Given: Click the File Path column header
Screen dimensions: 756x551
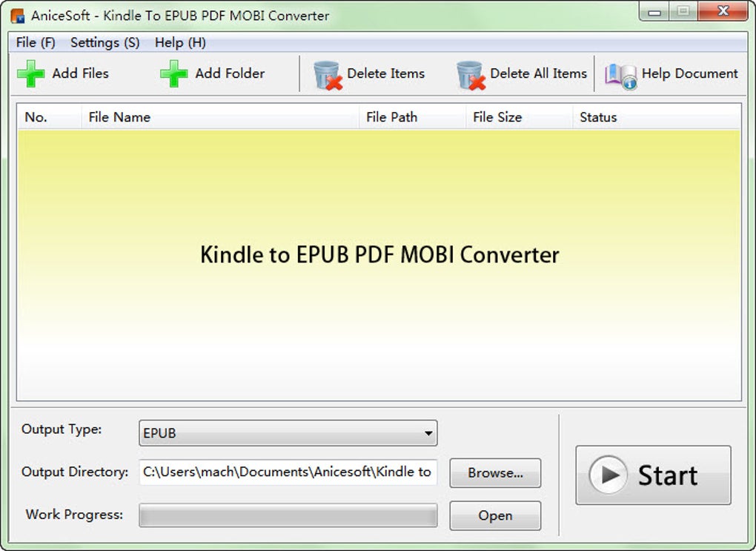Looking at the screenshot, I should (x=412, y=116).
